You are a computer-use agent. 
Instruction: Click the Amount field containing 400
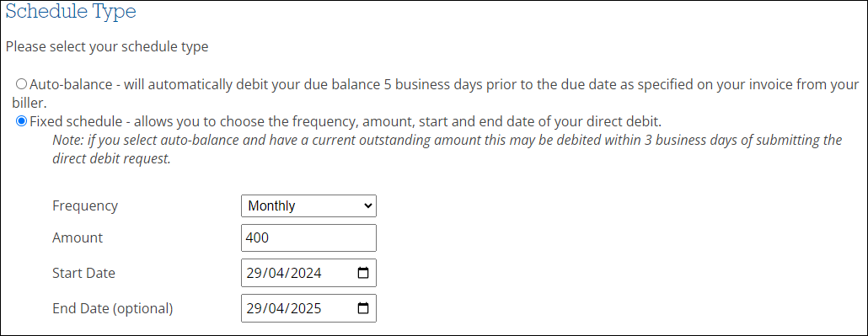[309, 238]
